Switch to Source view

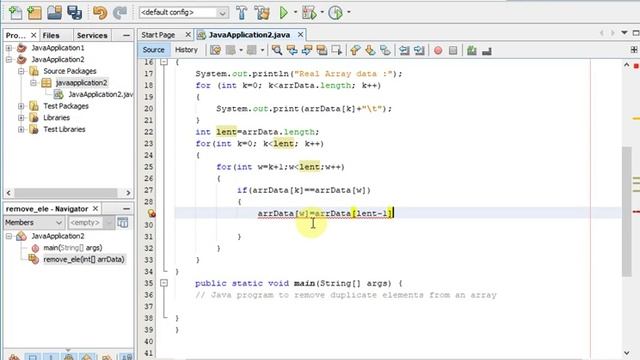[x=153, y=50]
